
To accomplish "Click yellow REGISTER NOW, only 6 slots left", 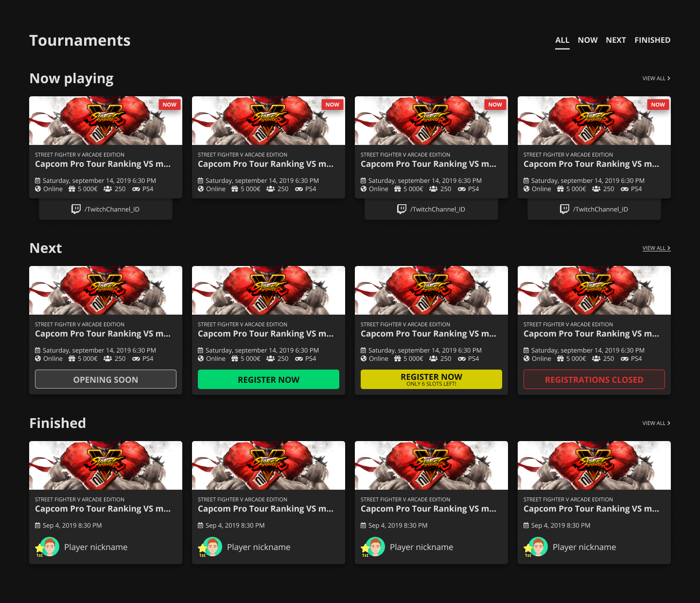I will click(x=431, y=379).
